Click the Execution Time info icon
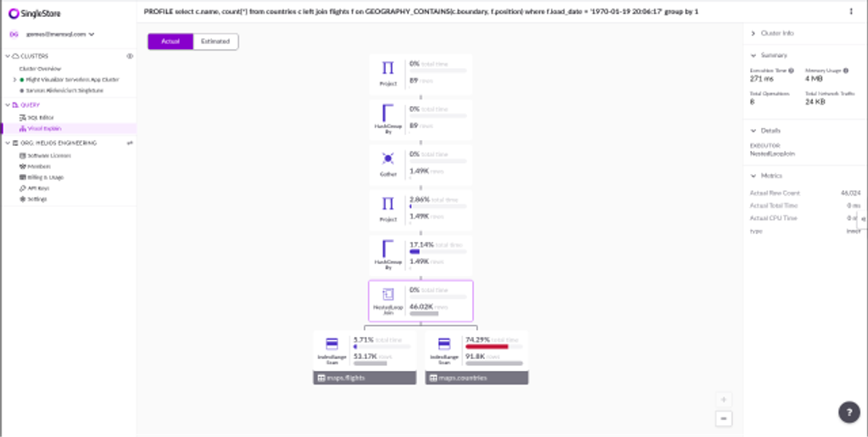The height and width of the screenshot is (437, 868). (791, 71)
